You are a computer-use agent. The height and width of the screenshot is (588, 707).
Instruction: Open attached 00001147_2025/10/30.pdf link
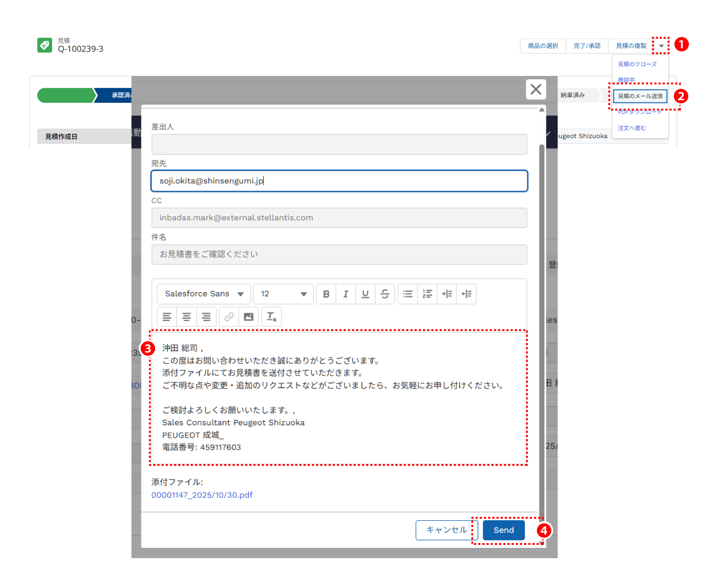[202, 495]
